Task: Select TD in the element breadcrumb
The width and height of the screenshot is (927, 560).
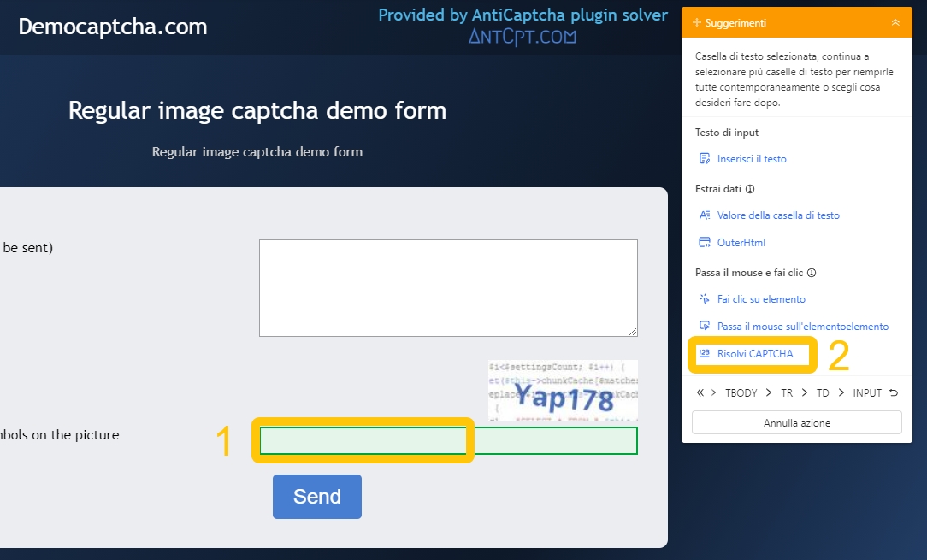Action: tap(823, 393)
